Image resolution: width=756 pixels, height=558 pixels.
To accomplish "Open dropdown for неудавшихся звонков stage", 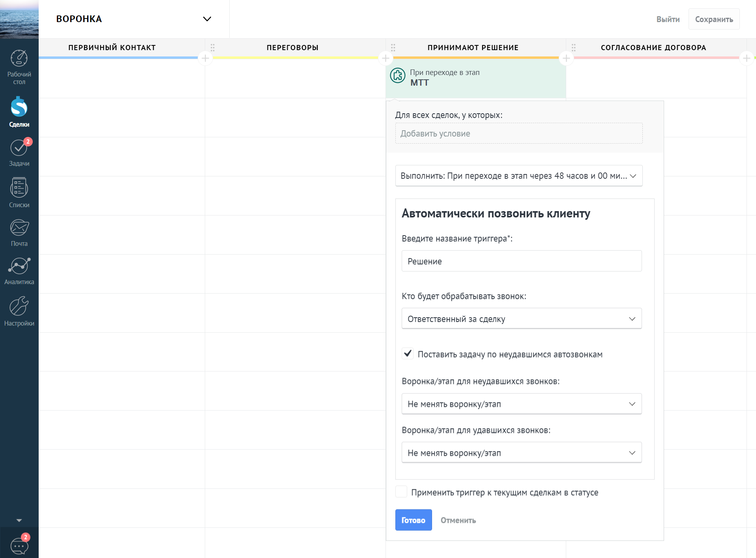I will point(521,404).
